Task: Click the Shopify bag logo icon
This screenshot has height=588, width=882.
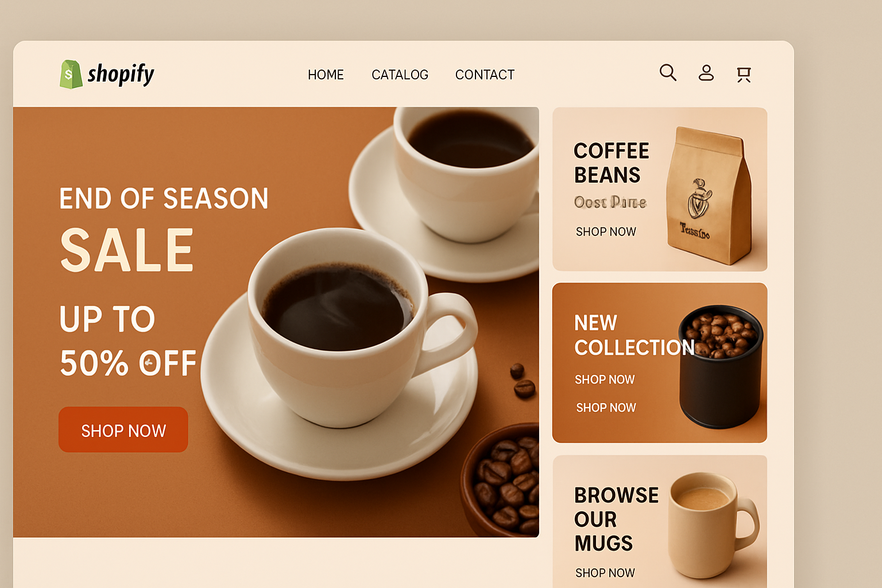Action: click(71, 75)
